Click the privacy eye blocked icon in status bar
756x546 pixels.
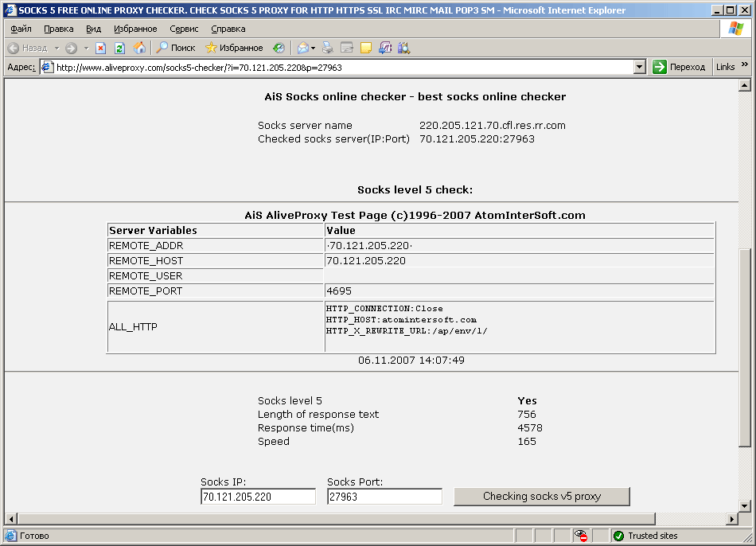(x=581, y=536)
